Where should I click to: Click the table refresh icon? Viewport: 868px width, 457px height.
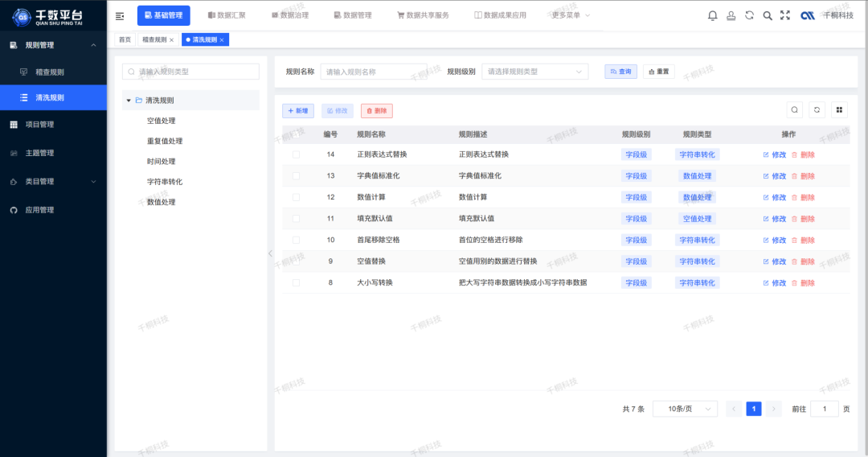(x=817, y=109)
